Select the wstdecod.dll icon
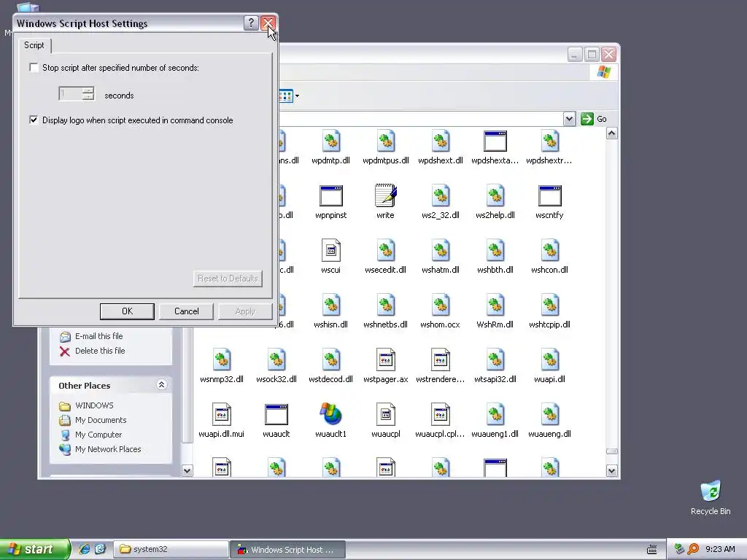This screenshot has width=747, height=560. [331, 360]
